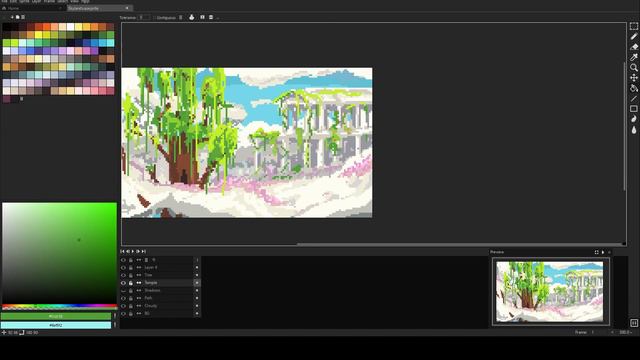Toggle visibility of Layer 4

(x=123, y=267)
